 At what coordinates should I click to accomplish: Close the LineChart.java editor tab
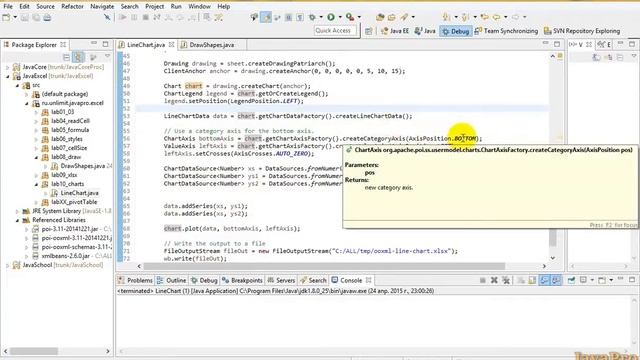[x=171, y=45]
